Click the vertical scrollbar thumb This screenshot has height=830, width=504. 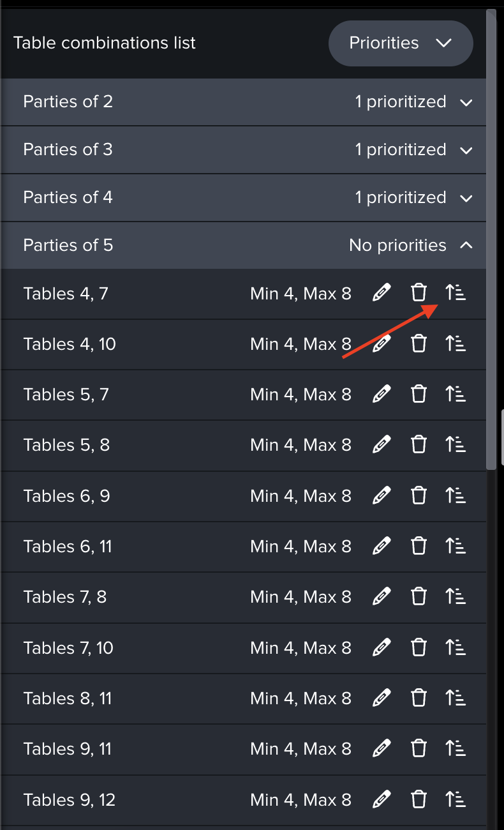coord(491,236)
